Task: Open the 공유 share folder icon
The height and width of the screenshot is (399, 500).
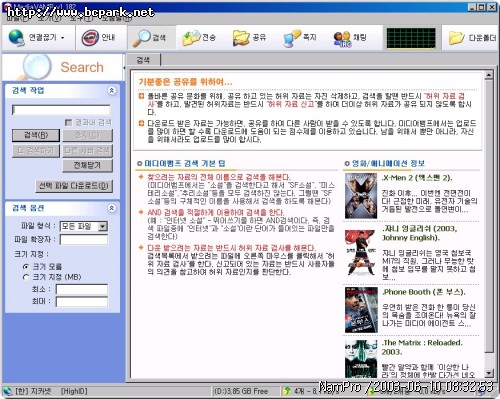Action: click(x=241, y=38)
